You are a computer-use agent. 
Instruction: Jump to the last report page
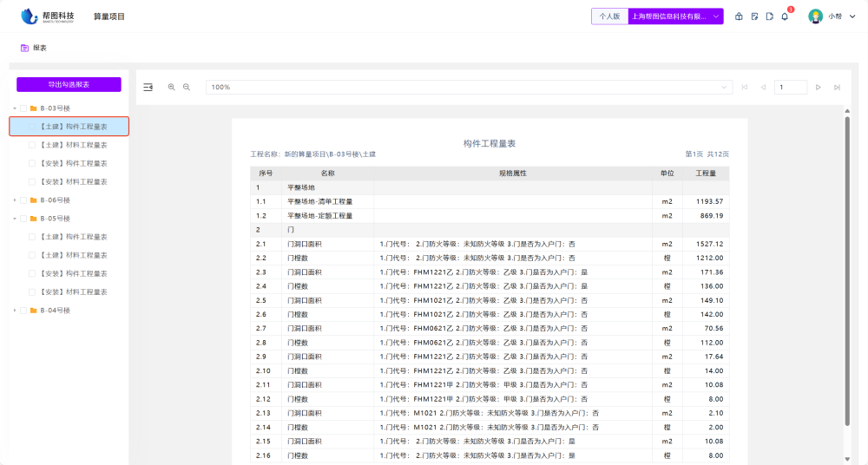(837, 87)
